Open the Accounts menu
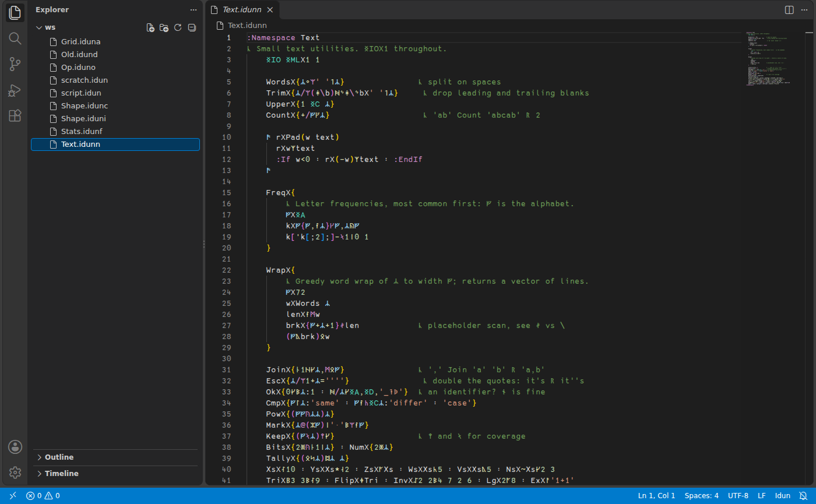This screenshot has height=504, width=816. pyautogui.click(x=15, y=447)
